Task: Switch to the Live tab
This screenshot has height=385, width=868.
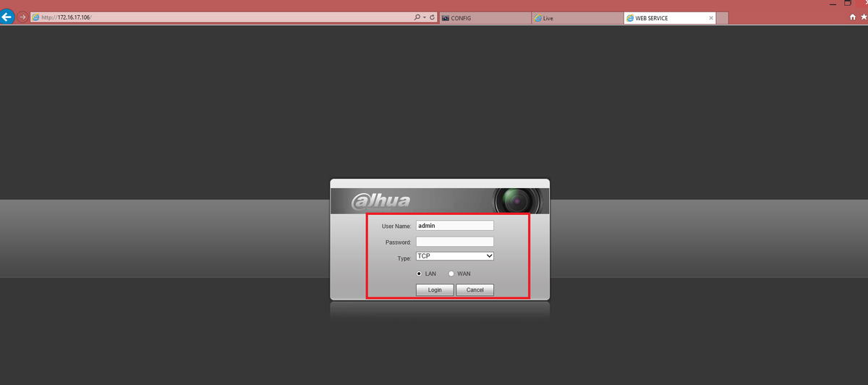Action: click(576, 17)
